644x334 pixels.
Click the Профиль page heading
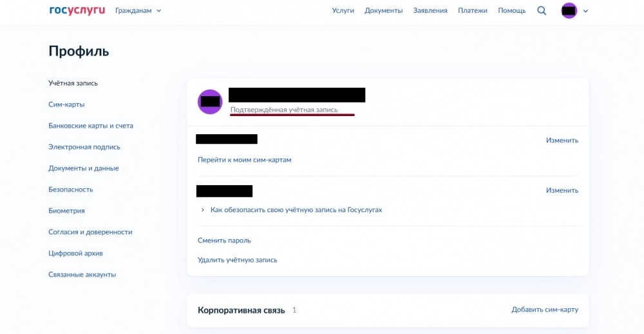click(79, 51)
